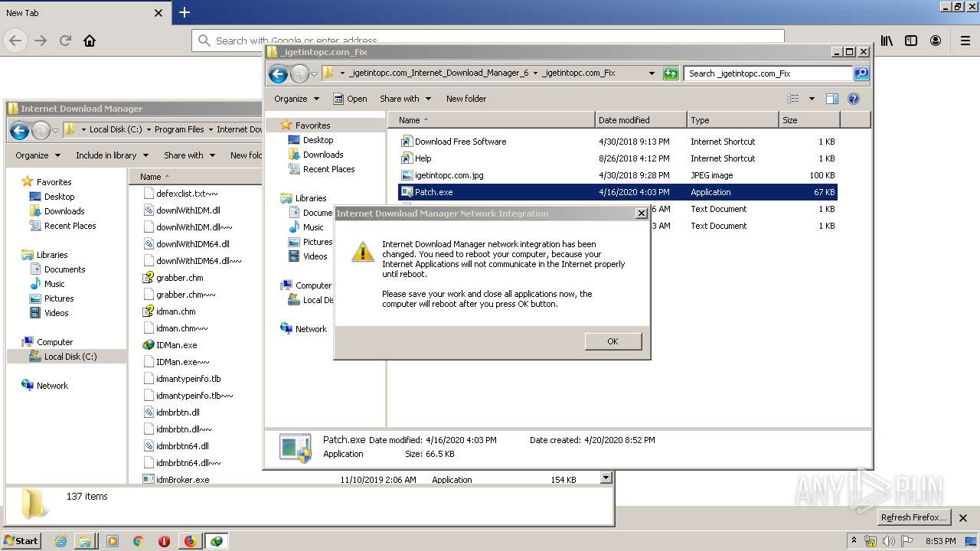
Task: Open a new Firefox tab with the plus
Action: (185, 12)
